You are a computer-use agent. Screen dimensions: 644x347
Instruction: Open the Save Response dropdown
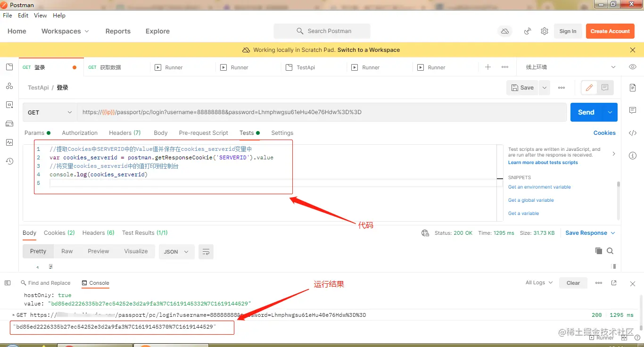pyautogui.click(x=590, y=233)
